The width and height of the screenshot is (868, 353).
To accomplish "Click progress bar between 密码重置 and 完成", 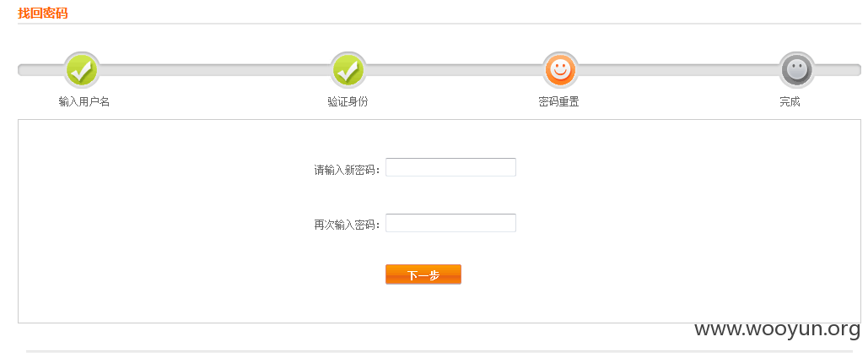I will pyautogui.click(x=678, y=70).
